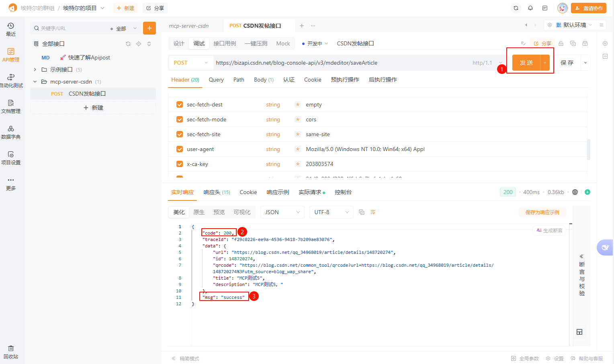Open the tab overflow ellipsis menu
The image size is (614, 364).
[313, 26]
